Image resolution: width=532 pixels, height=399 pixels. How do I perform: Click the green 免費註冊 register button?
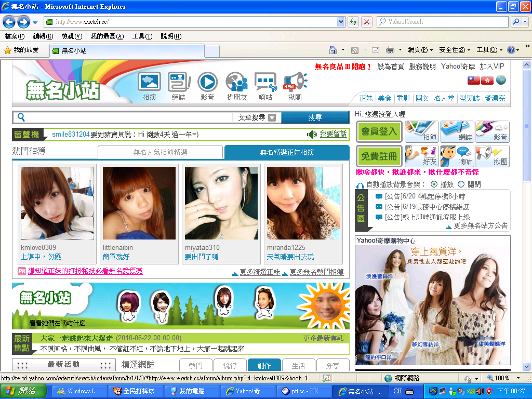379,156
